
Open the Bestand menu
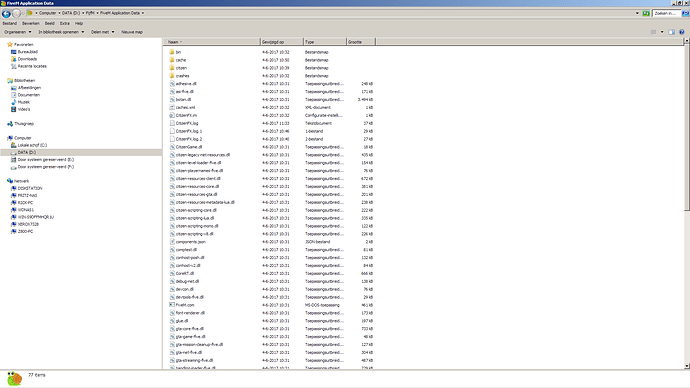coord(10,23)
